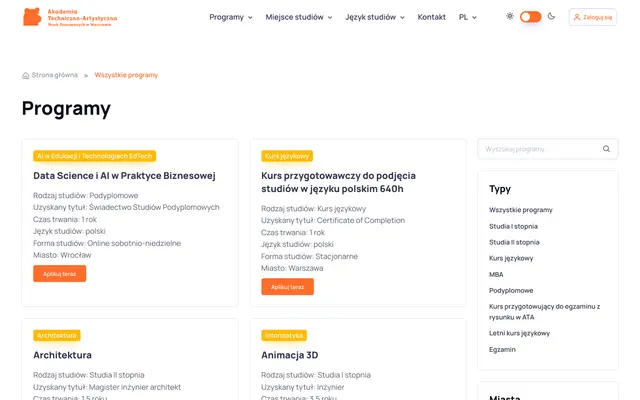The width and height of the screenshot is (640, 400).
Task: Apply now for Kurs przygotowawczy course
Action: (287, 287)
